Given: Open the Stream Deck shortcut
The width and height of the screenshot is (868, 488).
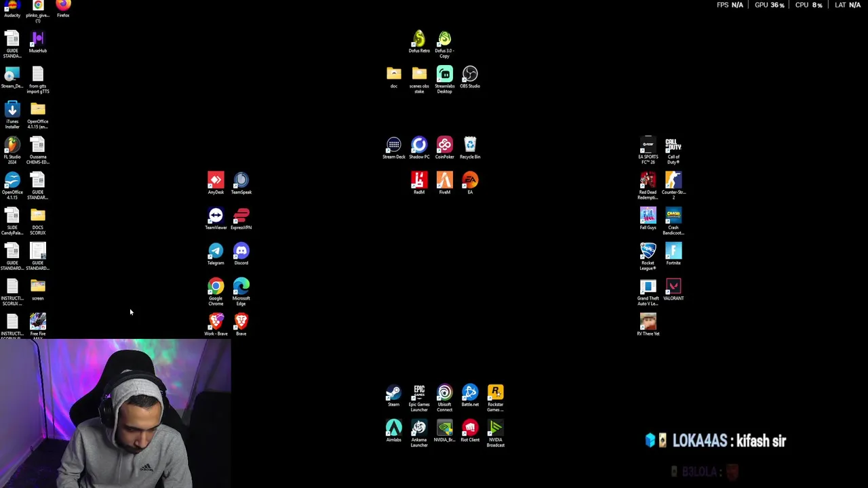Looking at the screenshot, I should pos(394,148).
